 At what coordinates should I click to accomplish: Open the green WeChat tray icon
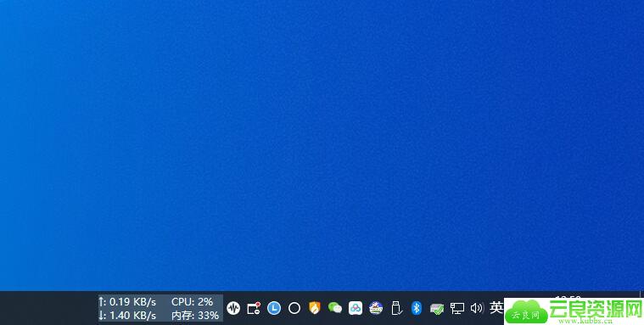[x=335, y=308]
